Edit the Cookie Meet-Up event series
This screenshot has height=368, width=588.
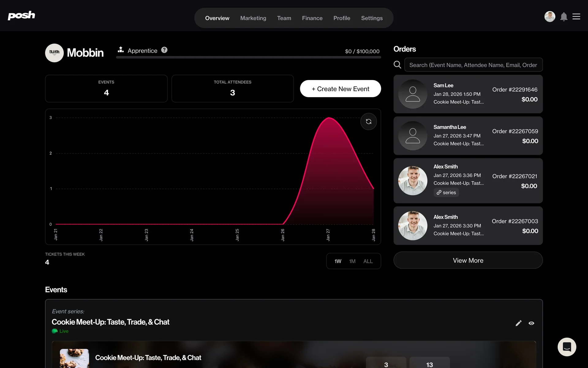(518, 323)
